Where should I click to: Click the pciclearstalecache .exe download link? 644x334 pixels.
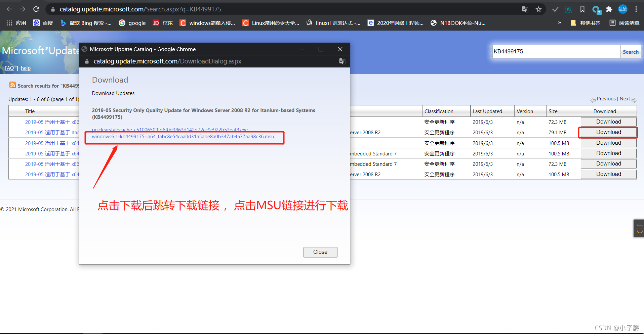point(170,130)
